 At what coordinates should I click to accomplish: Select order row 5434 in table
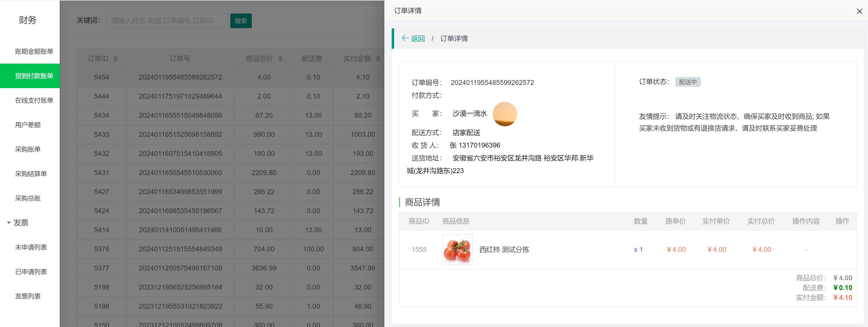101,116
